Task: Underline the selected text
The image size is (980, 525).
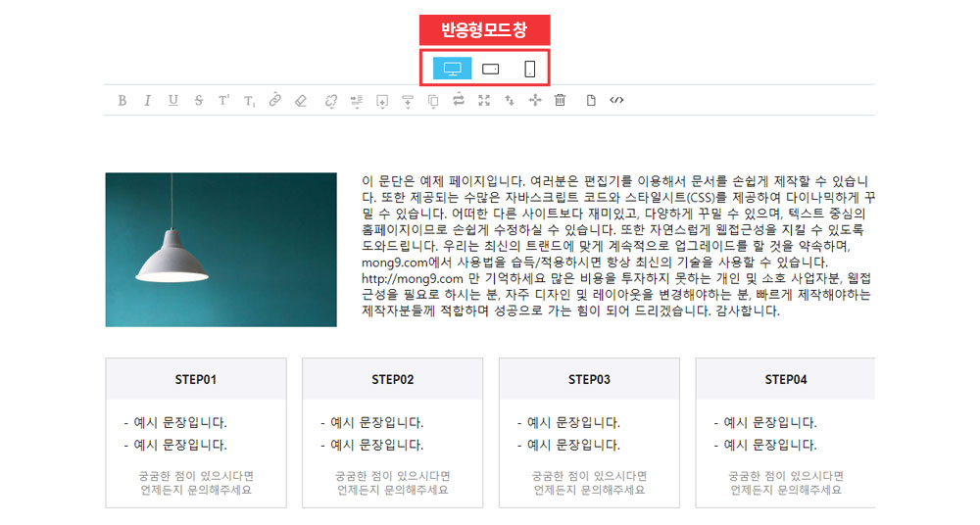Action: [173, 100]
